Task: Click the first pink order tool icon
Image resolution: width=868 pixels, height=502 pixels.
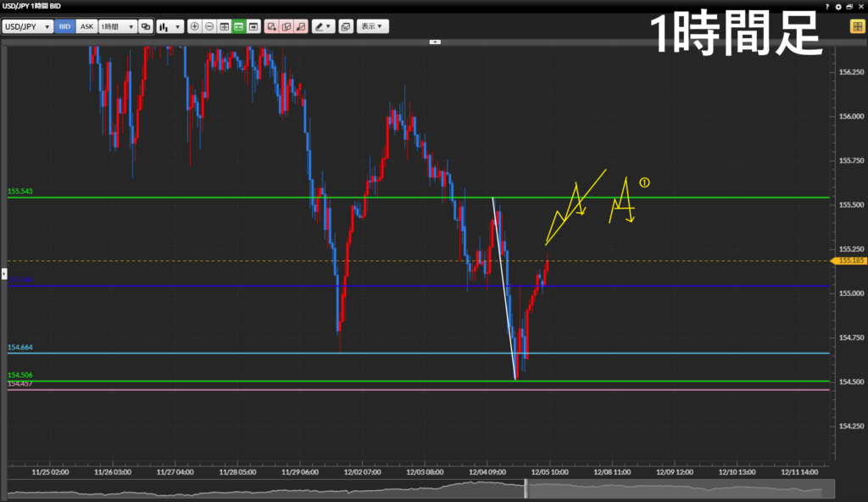Action: (271, 26)
